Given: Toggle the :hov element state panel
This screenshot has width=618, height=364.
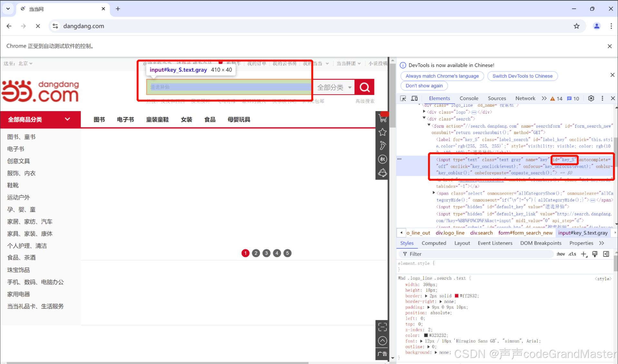Looking at the screenshot, I should pyautogui.click(x=560, y=254).
